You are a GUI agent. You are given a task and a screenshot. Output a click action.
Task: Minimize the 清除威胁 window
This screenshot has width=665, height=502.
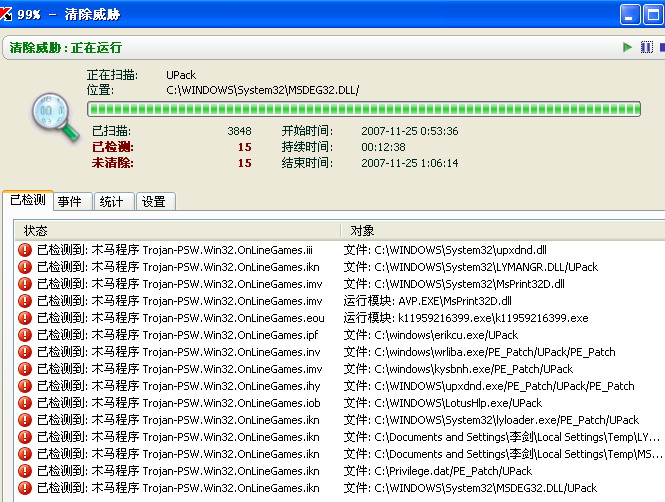pos(630,14)
